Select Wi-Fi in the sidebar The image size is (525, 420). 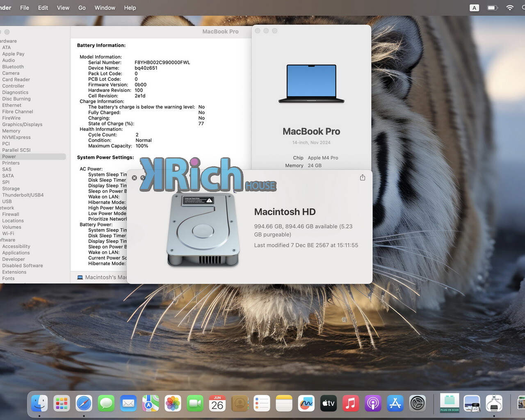[8, 234]
